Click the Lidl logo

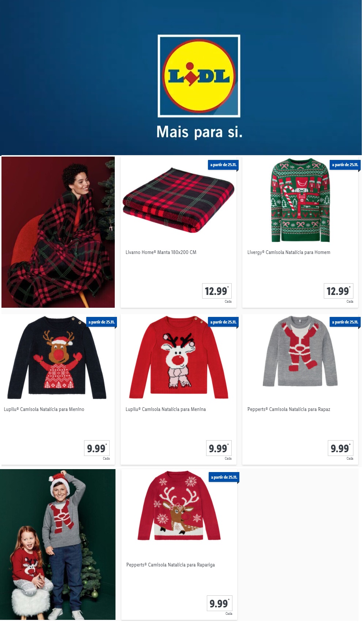coord(199,76)
